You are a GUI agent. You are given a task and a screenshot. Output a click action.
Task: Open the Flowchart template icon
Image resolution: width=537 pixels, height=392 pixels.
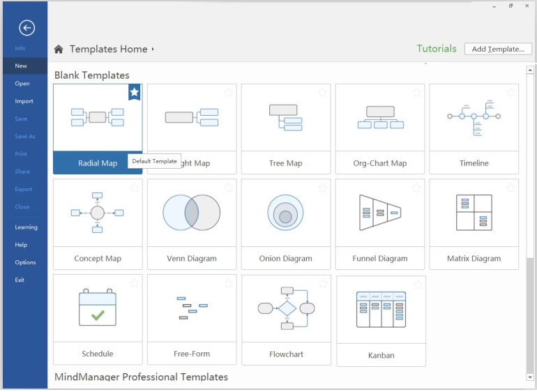[x=286, y=308]
